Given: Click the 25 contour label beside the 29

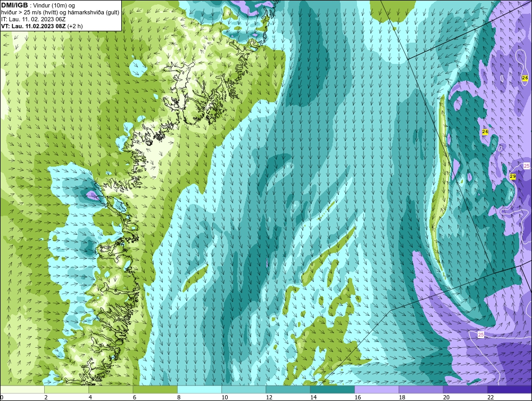Looking at the screenshot, I should pyautogui.click(x=527, y=166).
